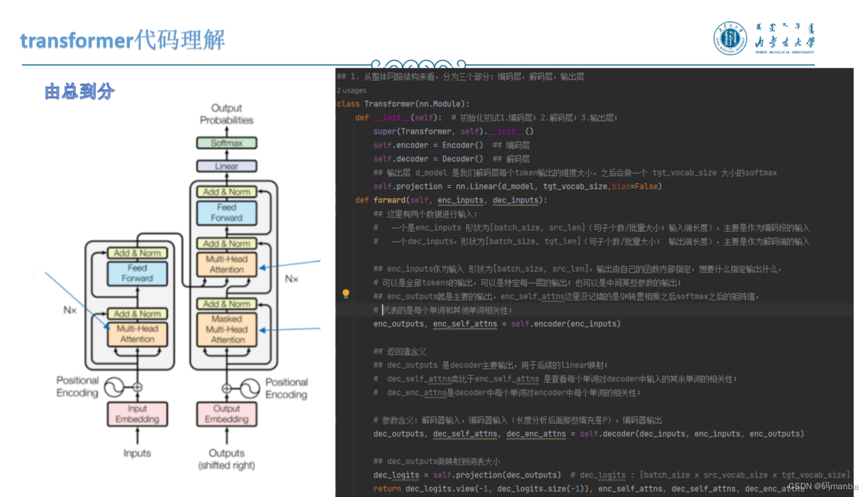The height and width of the screenshot is (497, 868).
Task: Click the Feed Forward block inside the encoder
Action: click(x=138, y=273)
